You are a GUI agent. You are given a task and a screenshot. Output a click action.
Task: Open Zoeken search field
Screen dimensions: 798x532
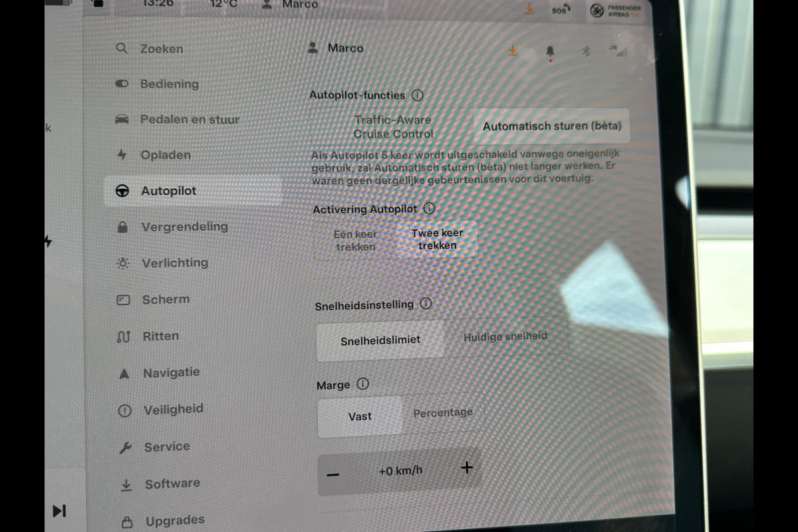click(x=161, y=49)
